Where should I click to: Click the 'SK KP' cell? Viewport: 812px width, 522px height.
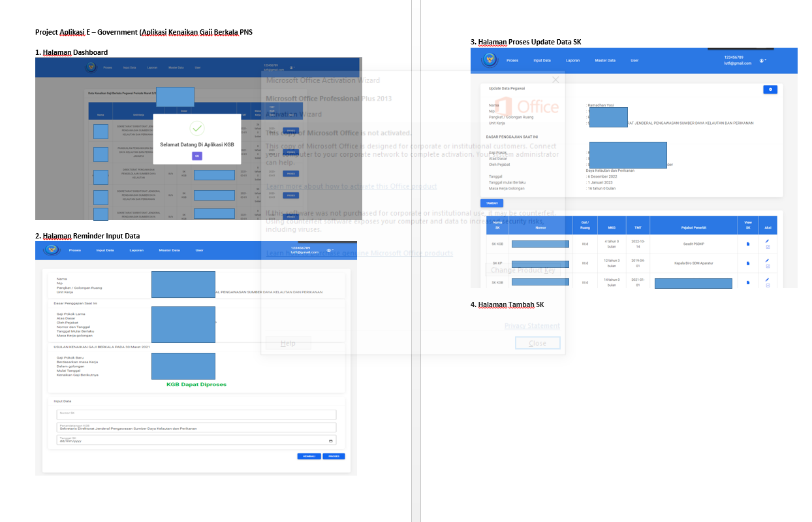click(497, 263)
